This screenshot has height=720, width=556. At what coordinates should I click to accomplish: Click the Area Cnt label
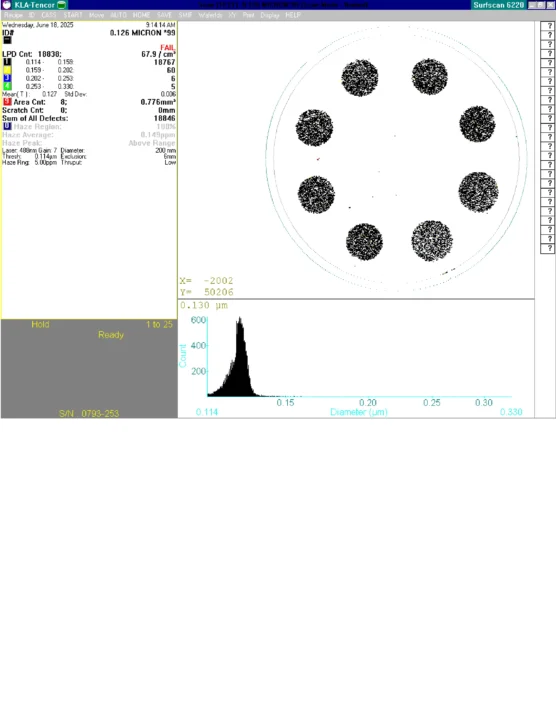pyautogui.click(x=29, y=102)
